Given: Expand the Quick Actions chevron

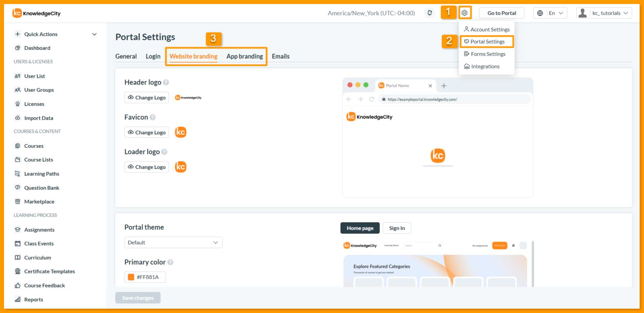Looking at the screenshot, I should click(x=94, y=34).
